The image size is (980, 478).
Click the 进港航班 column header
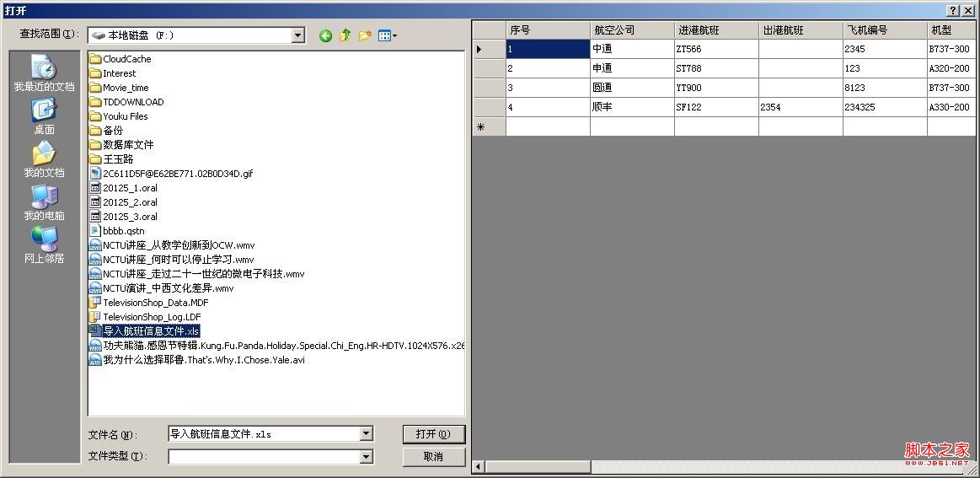tap(716, 30)
